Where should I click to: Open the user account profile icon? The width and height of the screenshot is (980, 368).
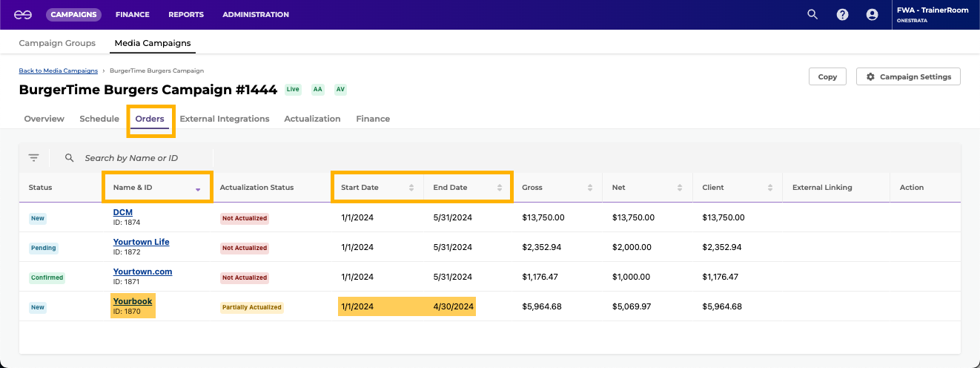872,14
